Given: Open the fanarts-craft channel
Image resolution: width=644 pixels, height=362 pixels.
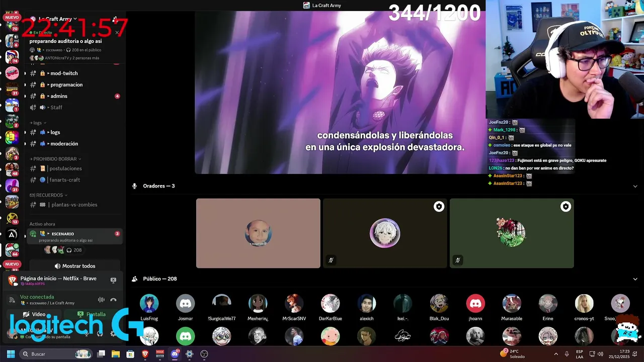Looking at the screenshot, I should (73, 180).
